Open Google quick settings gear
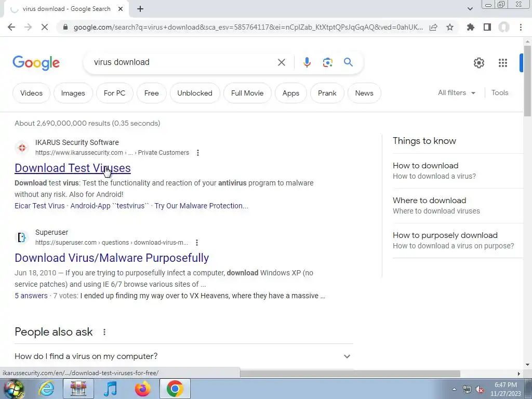Viewport: 532px width, 399px height. pyautogui.click(x=478, y=63)
